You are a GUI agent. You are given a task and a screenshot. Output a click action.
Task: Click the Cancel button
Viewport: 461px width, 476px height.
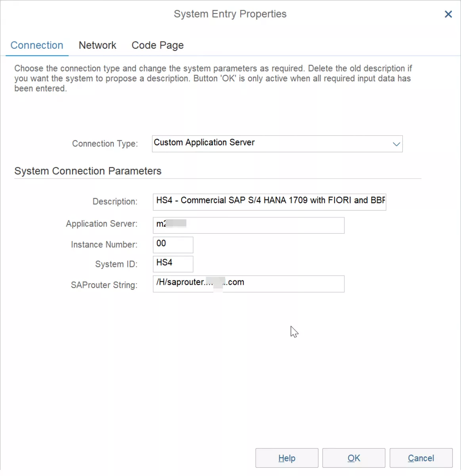421,458
